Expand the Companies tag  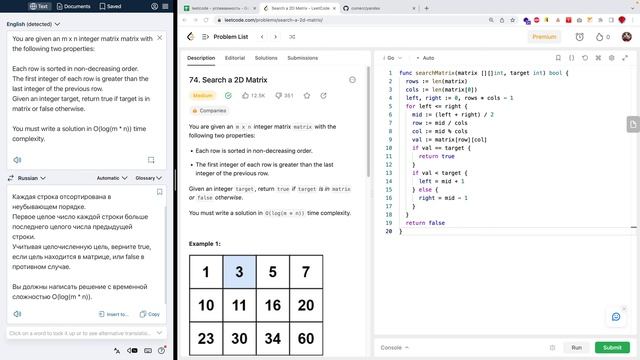pyautogui.click(x=209, y=111)
